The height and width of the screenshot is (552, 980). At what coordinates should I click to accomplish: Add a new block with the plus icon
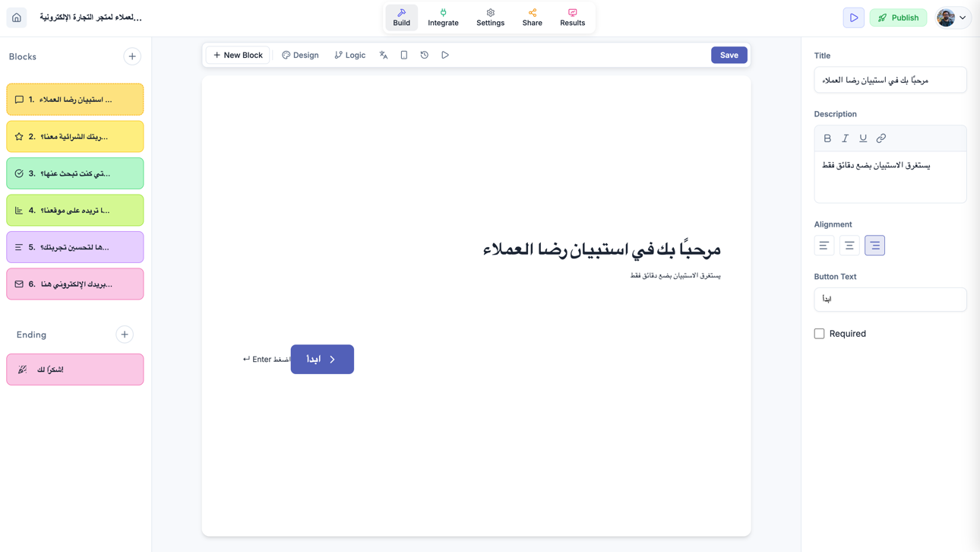[x=132, y=56]
